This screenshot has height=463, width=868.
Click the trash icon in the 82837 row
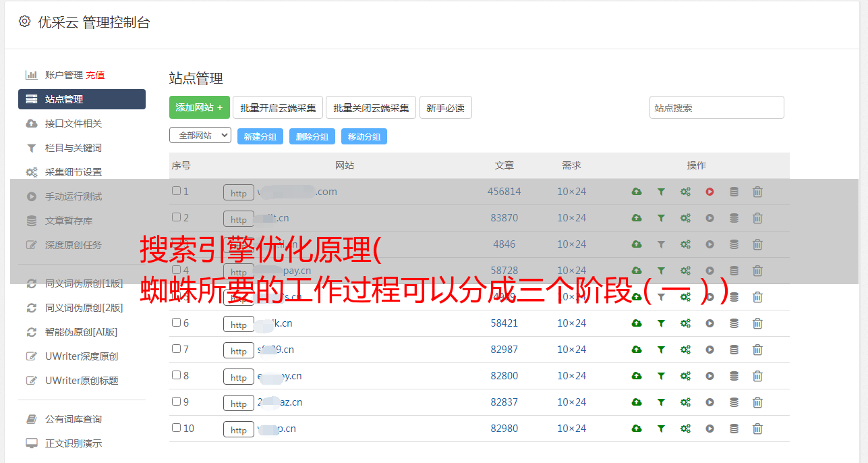tap(757, 402)
